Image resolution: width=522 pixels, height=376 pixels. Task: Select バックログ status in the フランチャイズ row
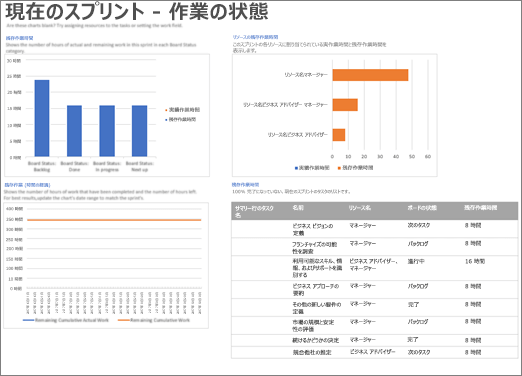point(418,244)
